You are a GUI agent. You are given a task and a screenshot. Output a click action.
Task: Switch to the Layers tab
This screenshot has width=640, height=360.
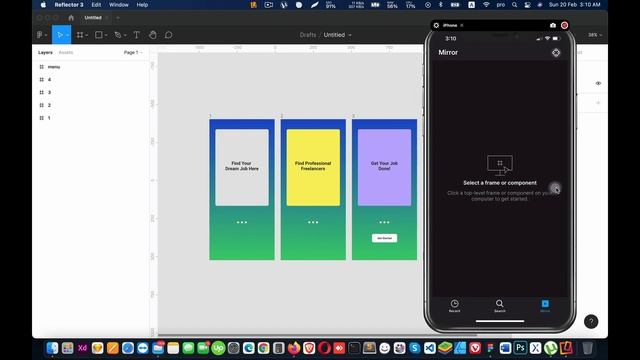point(45,53)
